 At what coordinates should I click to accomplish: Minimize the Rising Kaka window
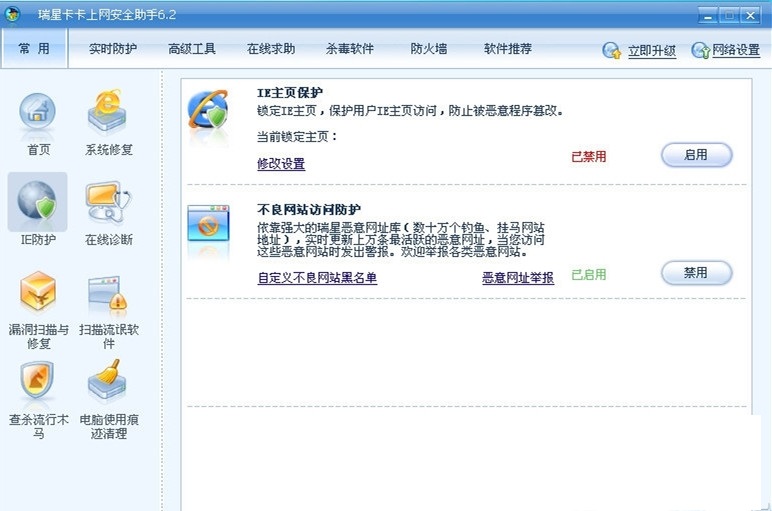(708, 16)
